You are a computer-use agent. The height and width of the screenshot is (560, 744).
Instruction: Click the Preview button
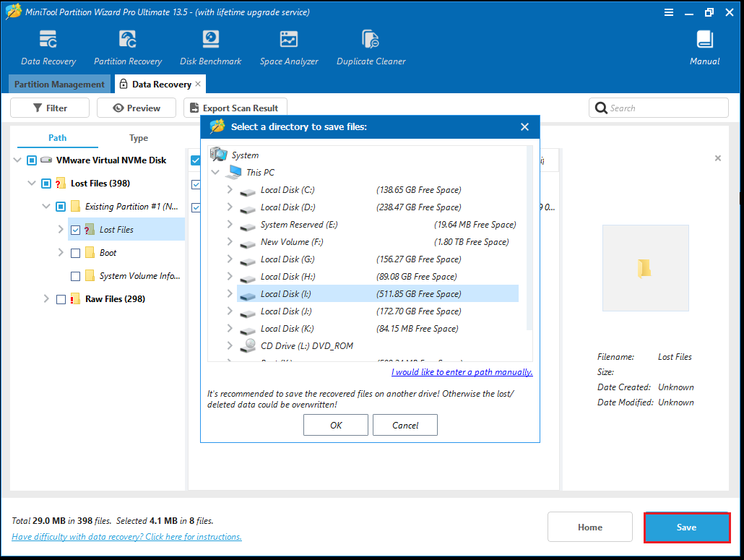point(137,108)
